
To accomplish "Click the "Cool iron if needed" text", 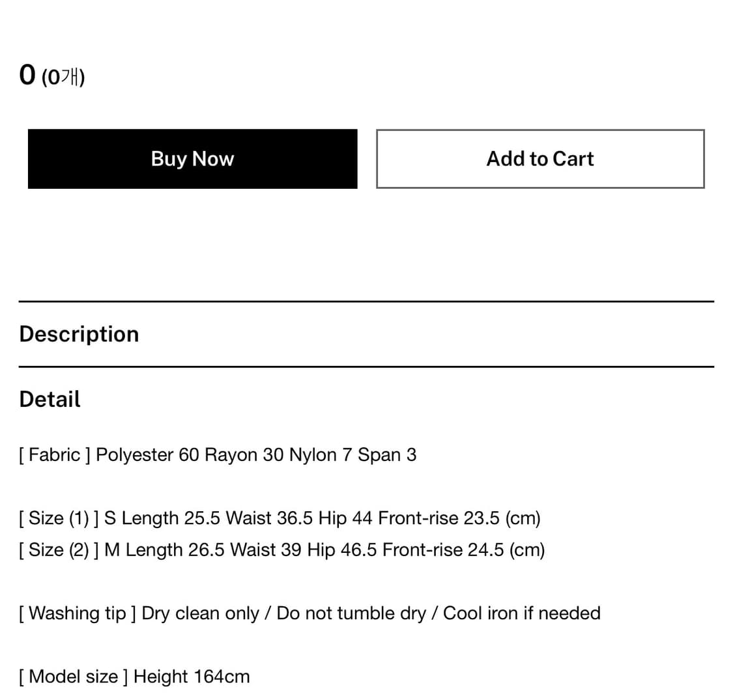I will coord(521,613).
